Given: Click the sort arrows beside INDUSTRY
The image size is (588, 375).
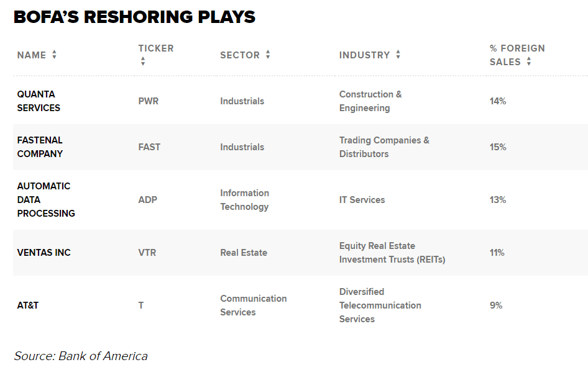Looking at the screenshot, I should [x=398, y=55].
